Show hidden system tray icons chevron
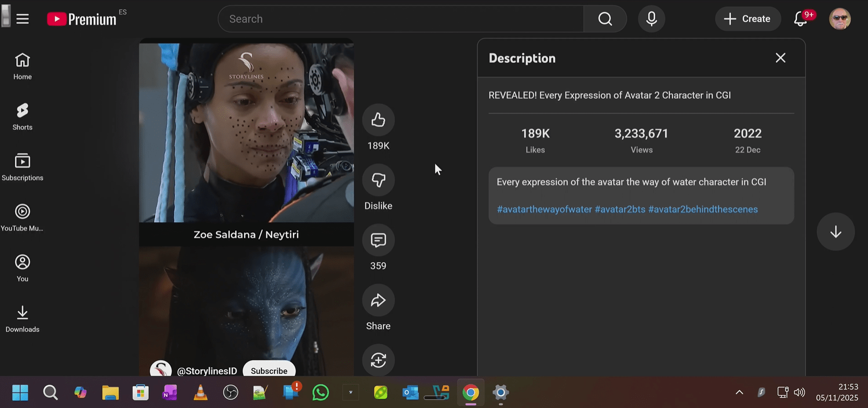 (x=739, y=392)
